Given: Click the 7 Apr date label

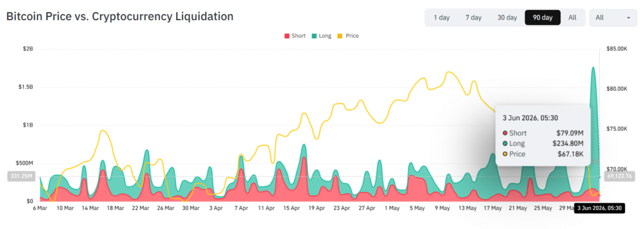Looking at the screenshot, I should coord(241,208).
